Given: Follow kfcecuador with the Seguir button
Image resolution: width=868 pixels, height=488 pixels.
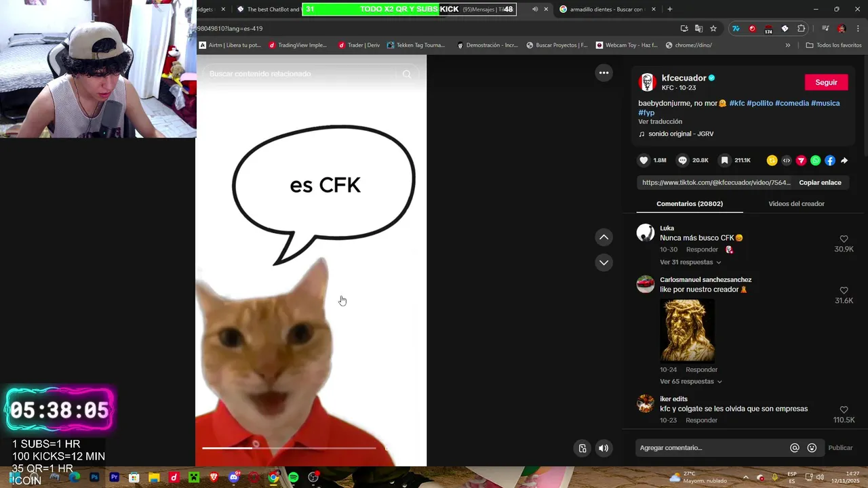Looking at the screenshot, I should click(x=826, y=82).
